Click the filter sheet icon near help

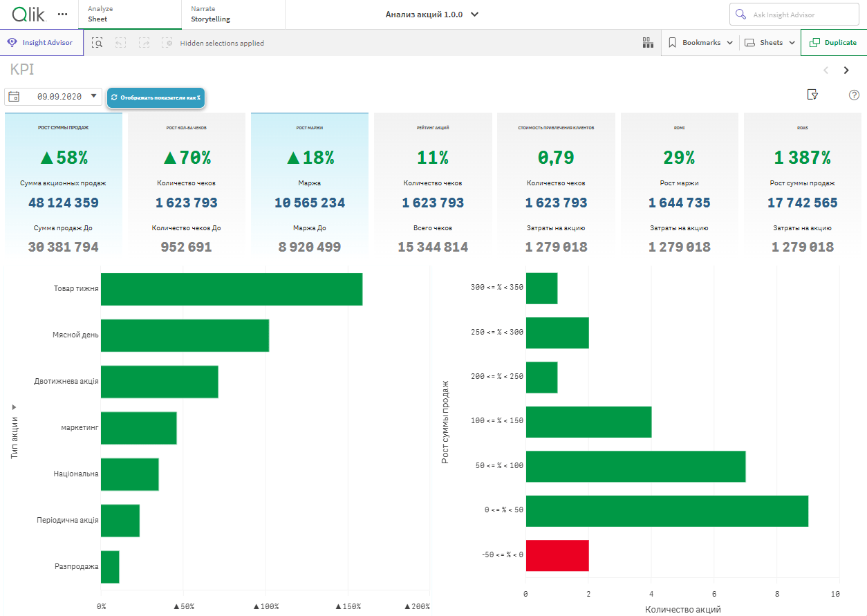(x=813, y=95)
